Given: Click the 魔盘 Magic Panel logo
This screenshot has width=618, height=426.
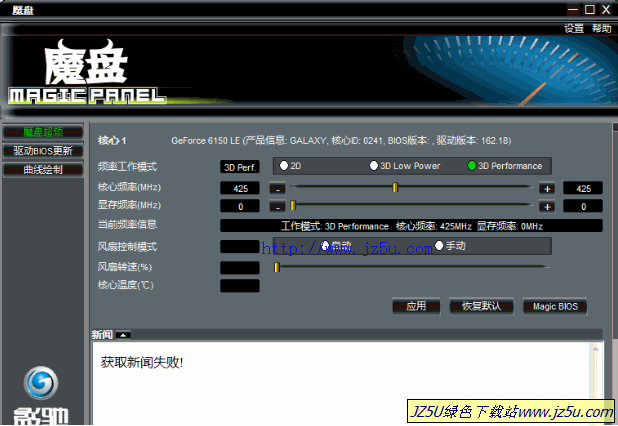Looking at the screenshot, I should click(x=87, y=72).
